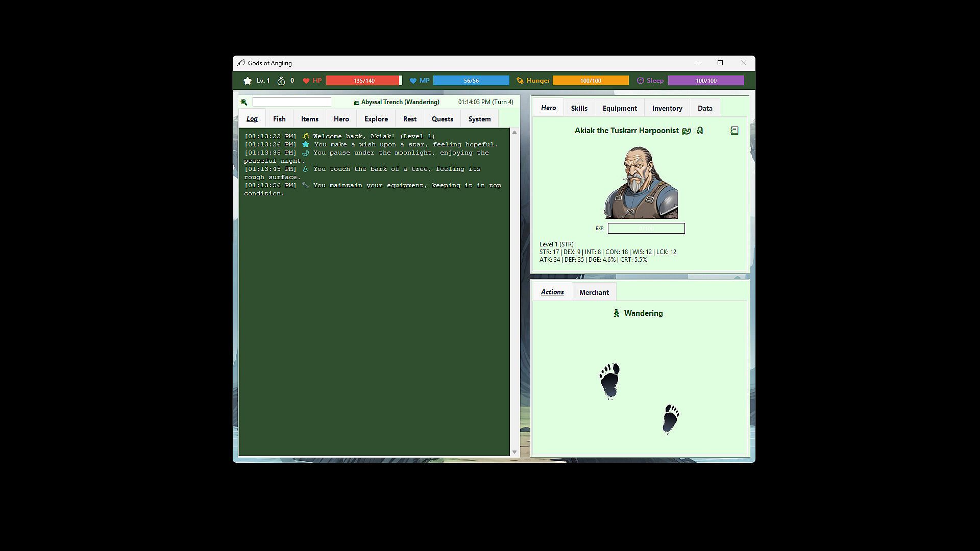Click the star level icon
The image size is (980, 551).
[x=248, y=81]
